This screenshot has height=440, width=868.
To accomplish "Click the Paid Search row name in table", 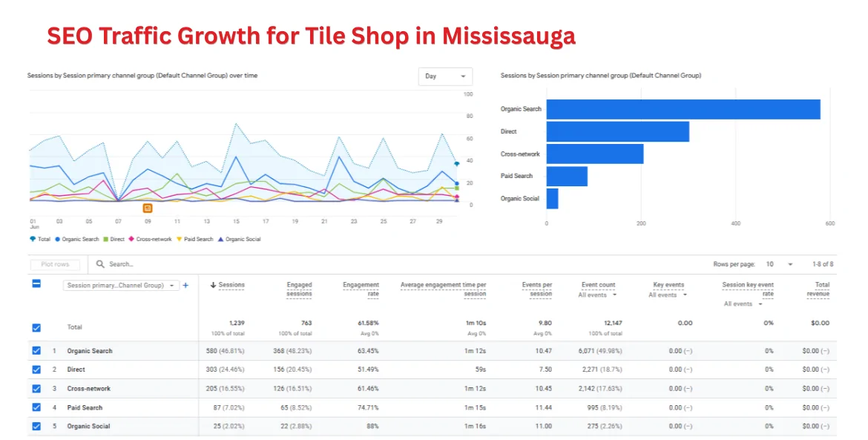I will click(x=85, y=408).
